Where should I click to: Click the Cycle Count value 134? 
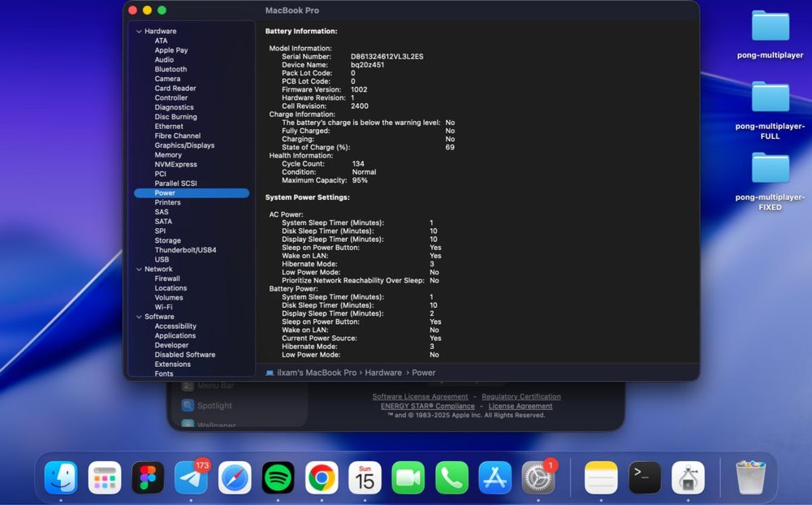(358, 164)
